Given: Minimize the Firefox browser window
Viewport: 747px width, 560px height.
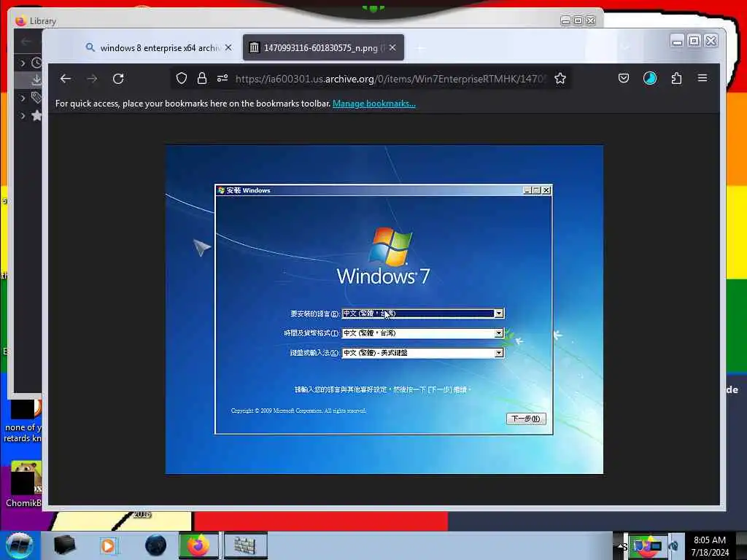Looking at the screenshot, I should 677,42.
